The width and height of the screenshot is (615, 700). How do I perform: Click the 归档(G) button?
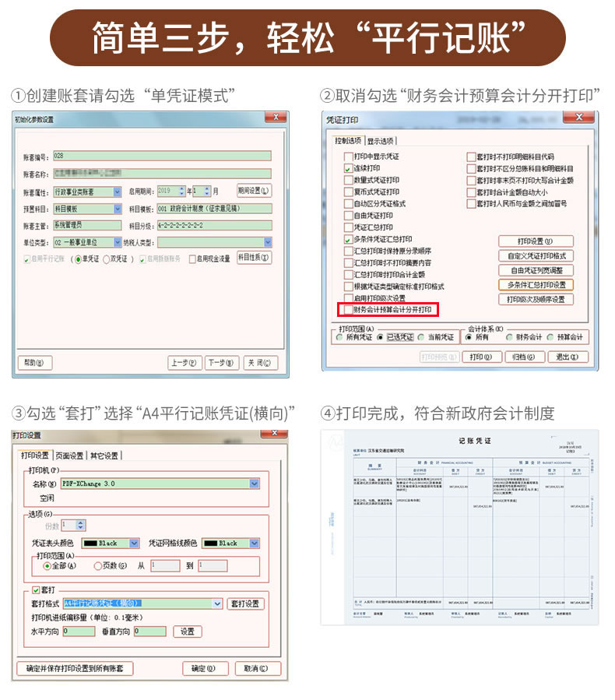[524, 357]
